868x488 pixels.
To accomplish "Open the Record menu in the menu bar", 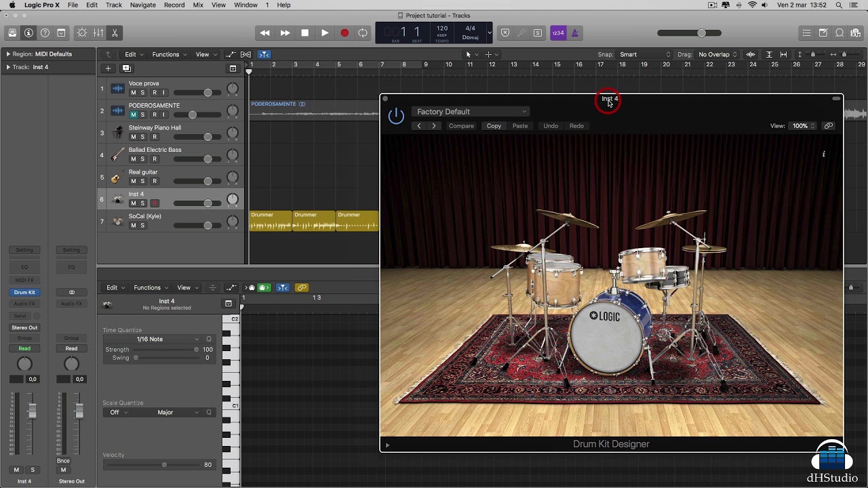I will point(174,5).
